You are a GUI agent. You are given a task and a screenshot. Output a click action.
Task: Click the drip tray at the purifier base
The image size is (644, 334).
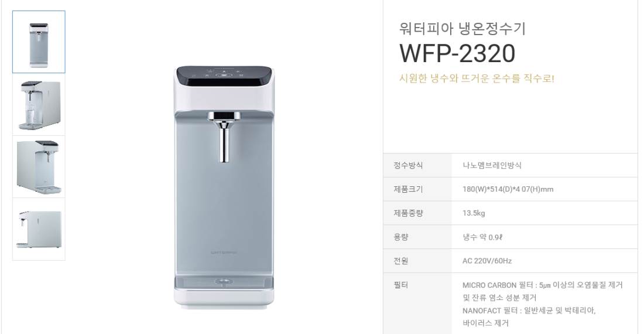point(224,282)
